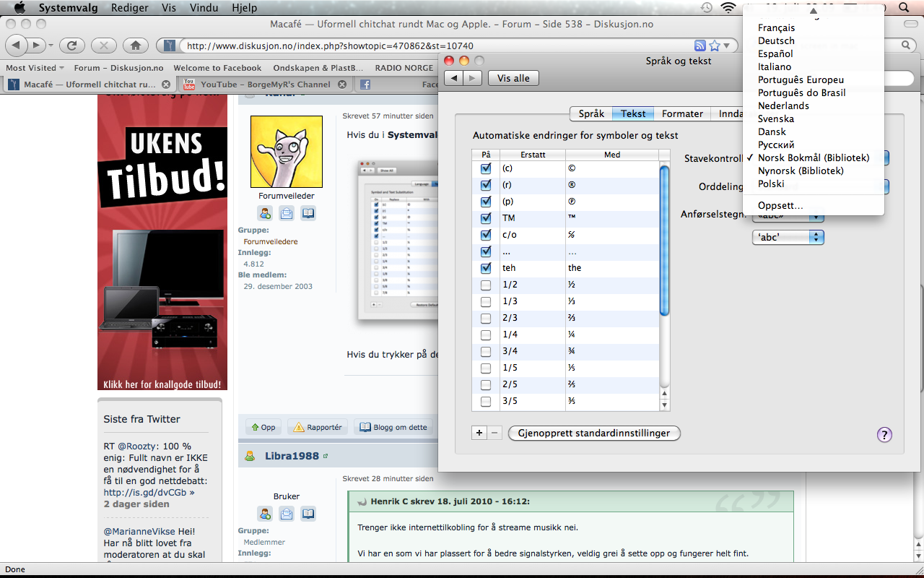Click the Rapportér button under the post

pos(318,427)
